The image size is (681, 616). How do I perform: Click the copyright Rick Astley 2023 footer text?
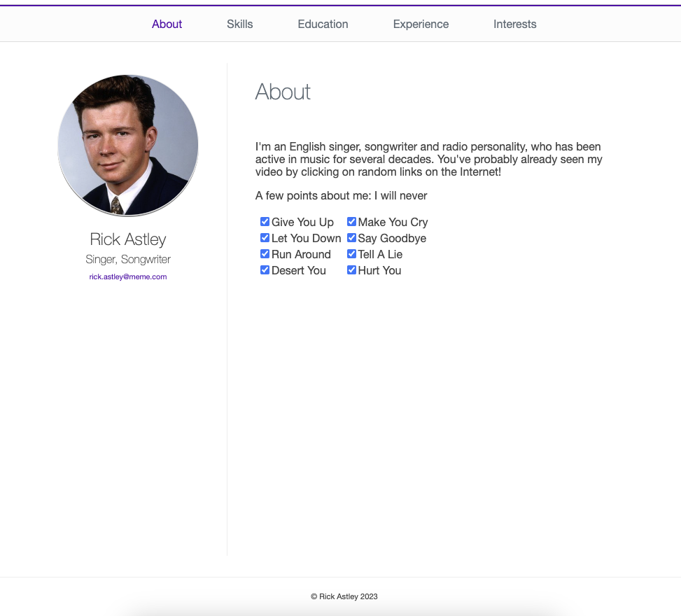pos(344,596)
